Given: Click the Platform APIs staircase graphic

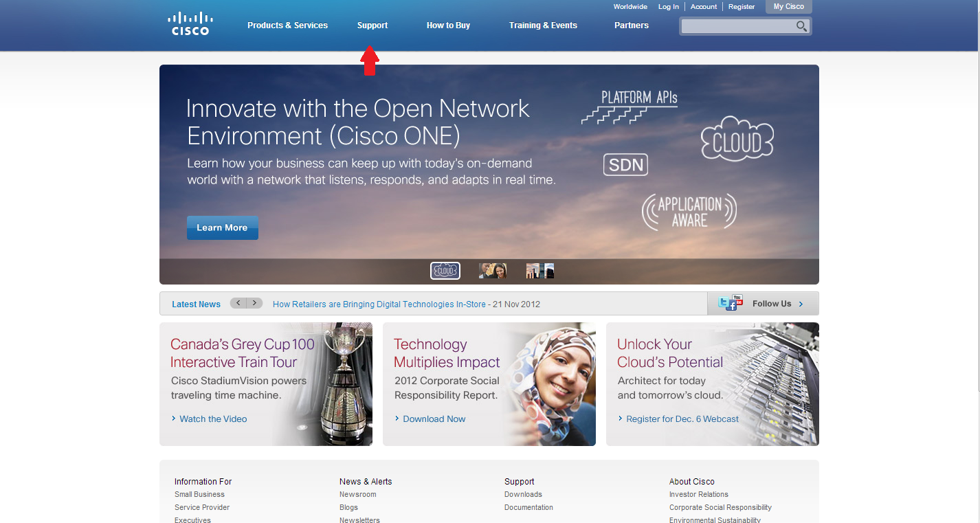Looking at the screenshot, I should point(630,107).
